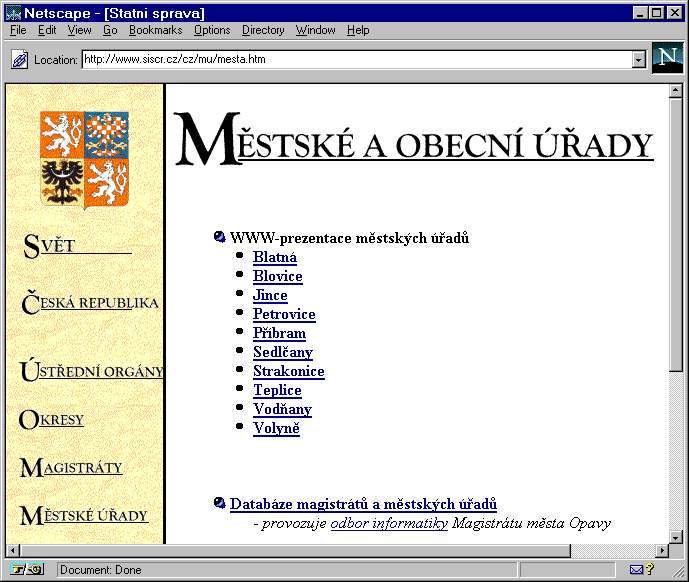Click the Netscape N logo icon
The width and height of the screenshot is (689, 582).
[x=666, y=59]
